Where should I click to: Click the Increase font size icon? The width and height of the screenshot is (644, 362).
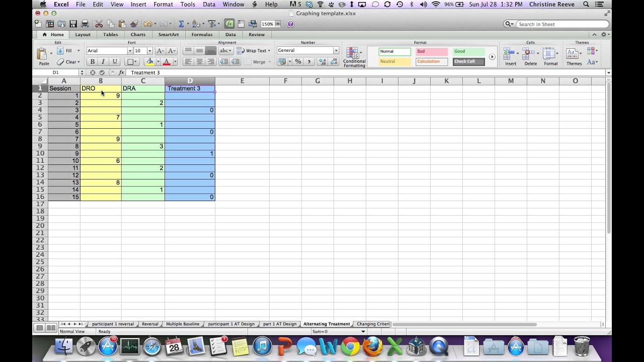pyautogui.click(x=160, y=51)
